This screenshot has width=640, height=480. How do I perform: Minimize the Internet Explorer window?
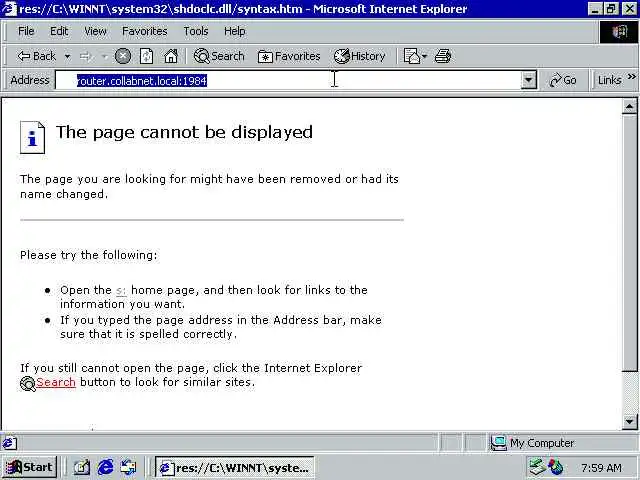click(x=595, y=9)
